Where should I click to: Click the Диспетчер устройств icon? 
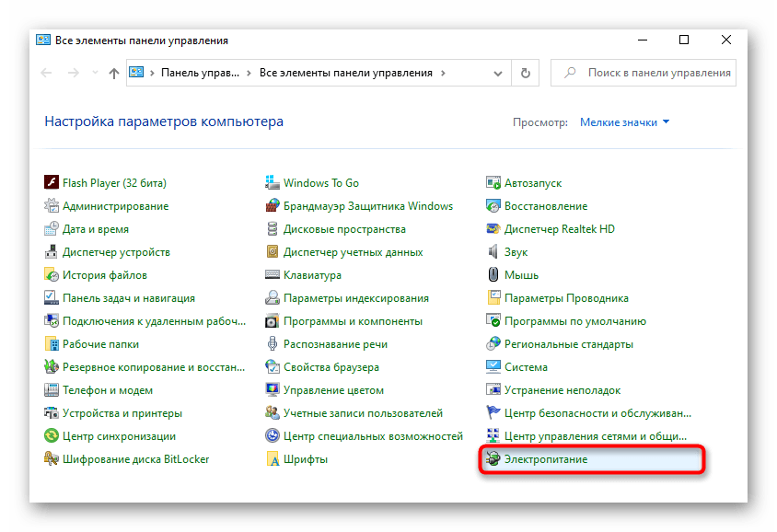(x=52, y=252)
